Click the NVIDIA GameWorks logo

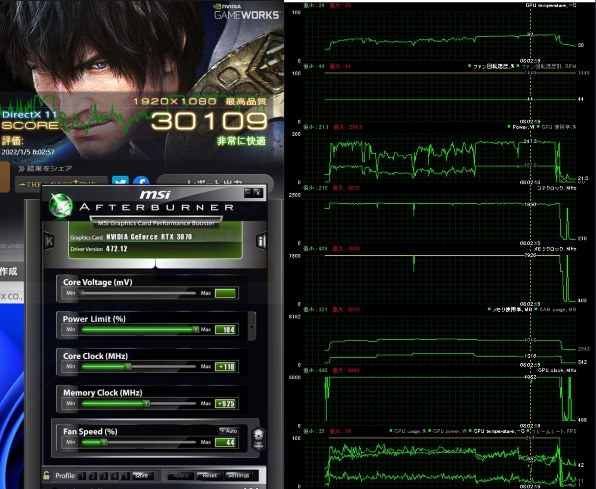[x=247, y=12]
